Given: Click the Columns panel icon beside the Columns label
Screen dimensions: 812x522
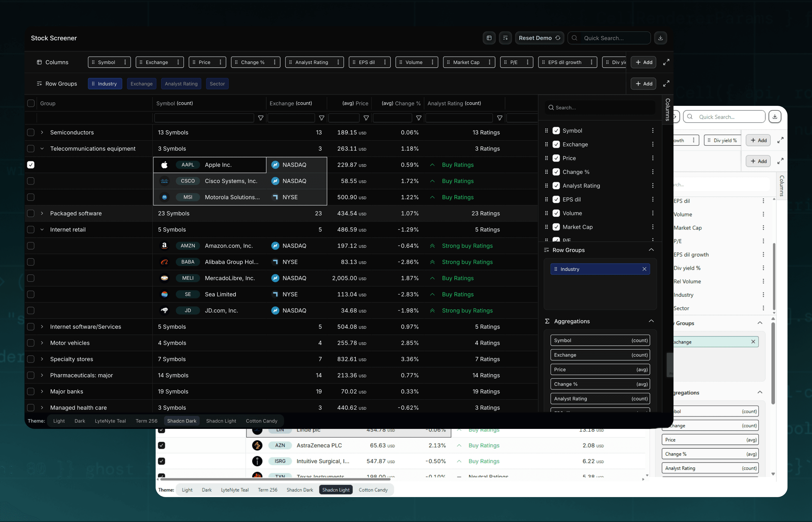Looking at the screenshot, I should (x=40, y=62).
